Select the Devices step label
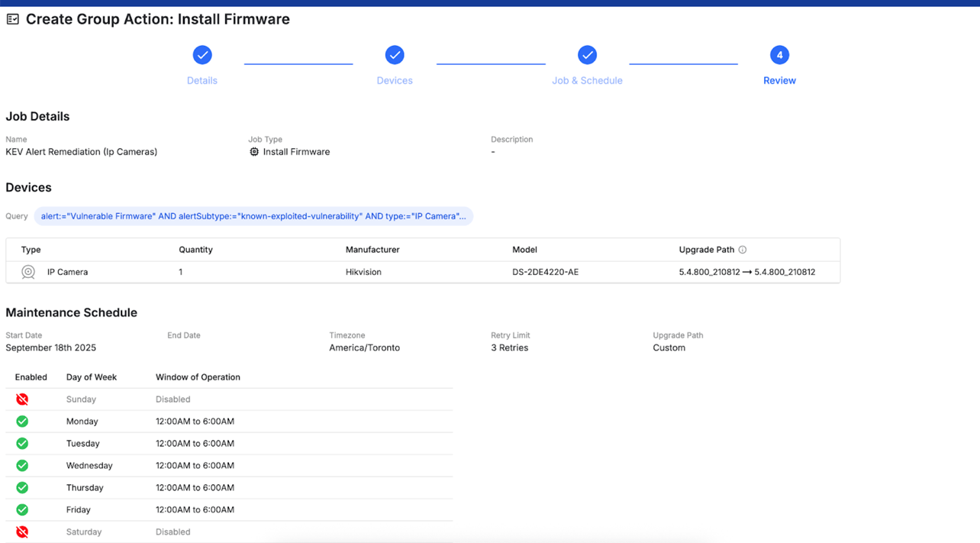The image size is (980, 543). pos(395,80)
